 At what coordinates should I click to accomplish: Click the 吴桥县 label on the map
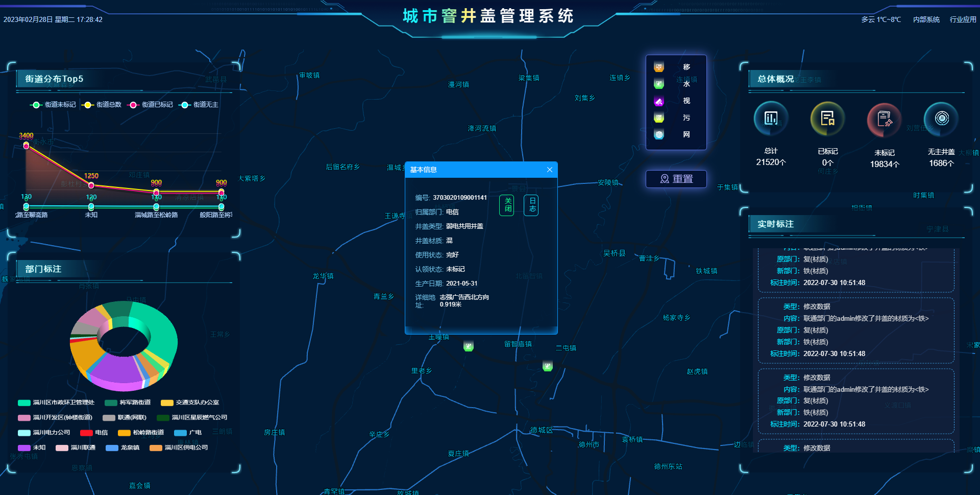tap(614, 253)
